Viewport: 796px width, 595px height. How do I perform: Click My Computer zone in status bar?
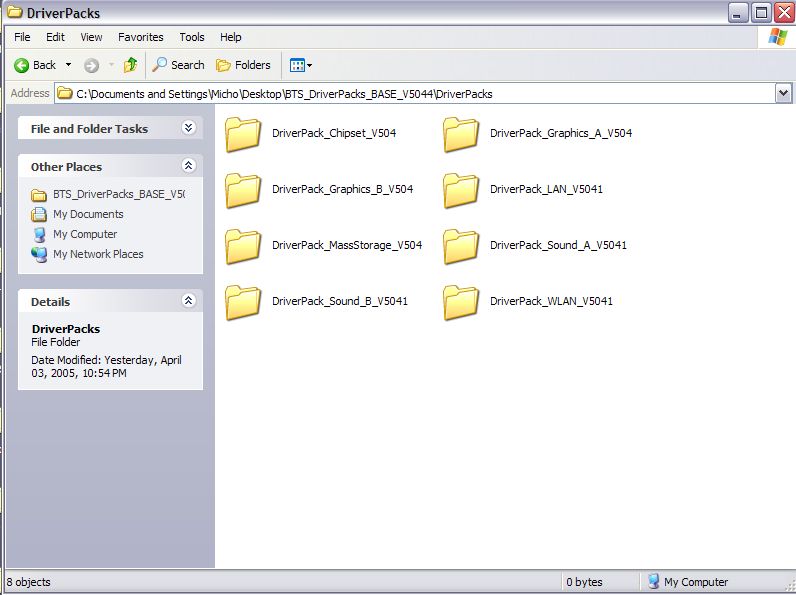click(688, 582)
